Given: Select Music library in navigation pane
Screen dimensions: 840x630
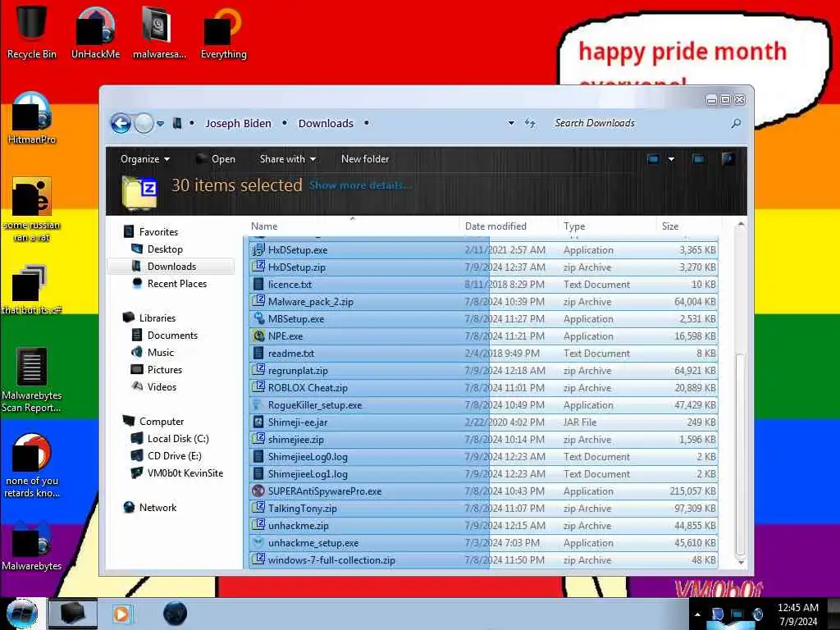Looking at the screenshot, I should coord(161,353).
